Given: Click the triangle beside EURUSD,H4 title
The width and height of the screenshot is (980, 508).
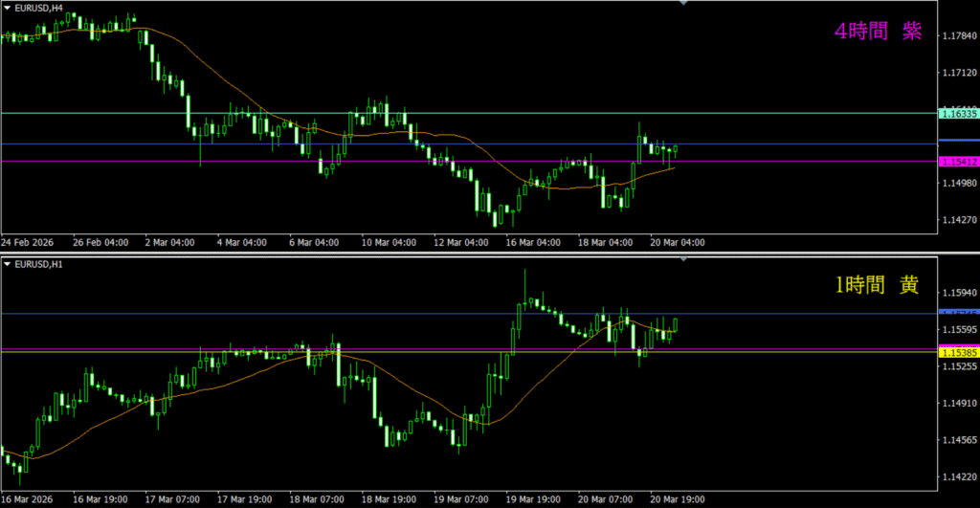Looking at the screenshot, I should point(6,8).
